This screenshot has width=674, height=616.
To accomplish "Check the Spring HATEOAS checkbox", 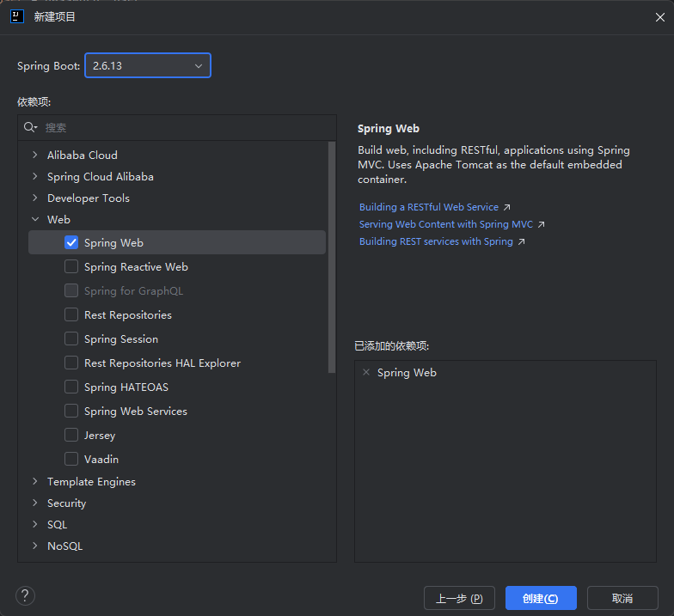I will (71, 387).
